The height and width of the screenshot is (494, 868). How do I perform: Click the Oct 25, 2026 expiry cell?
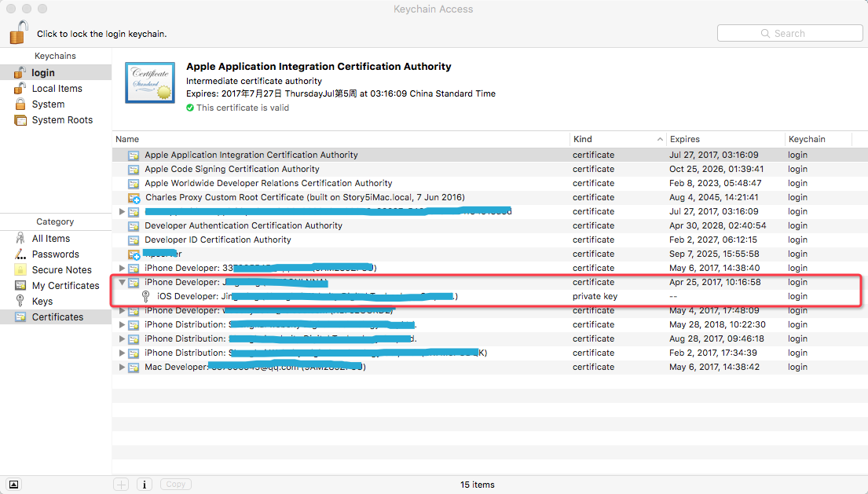tap(716, 170)
